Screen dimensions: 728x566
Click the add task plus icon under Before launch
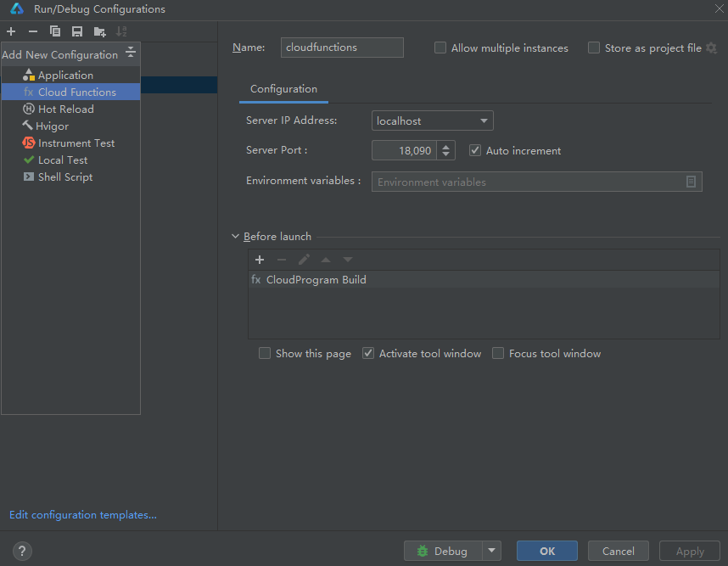(x=260, y=260)
